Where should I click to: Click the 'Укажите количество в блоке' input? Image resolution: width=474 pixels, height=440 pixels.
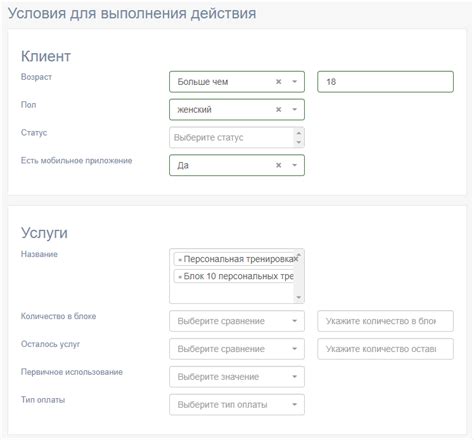pyautogui.click(x=385, y=321)
